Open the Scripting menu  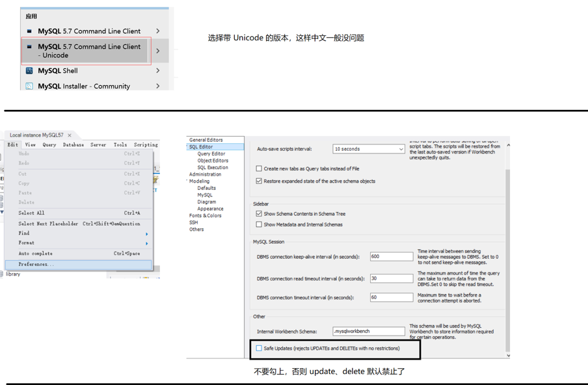coord(146,145)
